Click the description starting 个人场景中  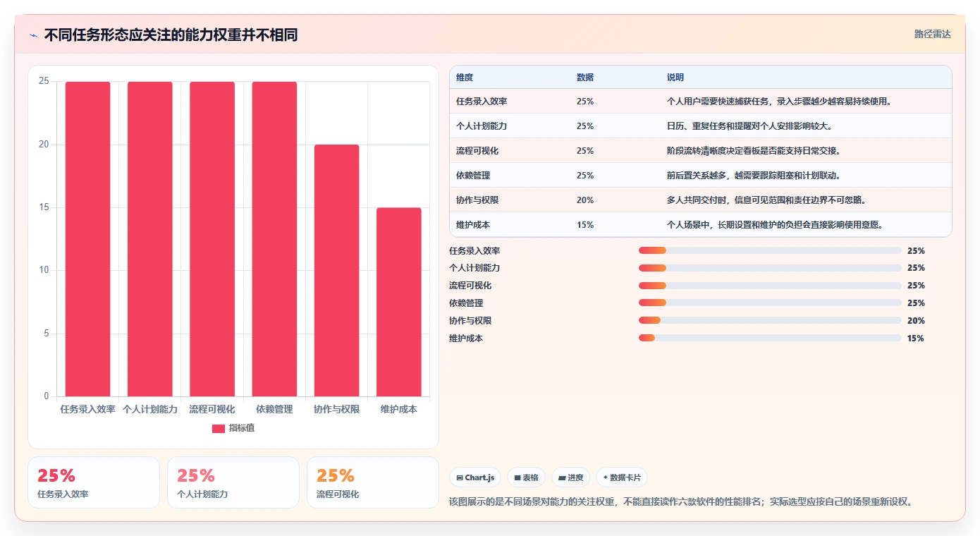pos(775,225)
